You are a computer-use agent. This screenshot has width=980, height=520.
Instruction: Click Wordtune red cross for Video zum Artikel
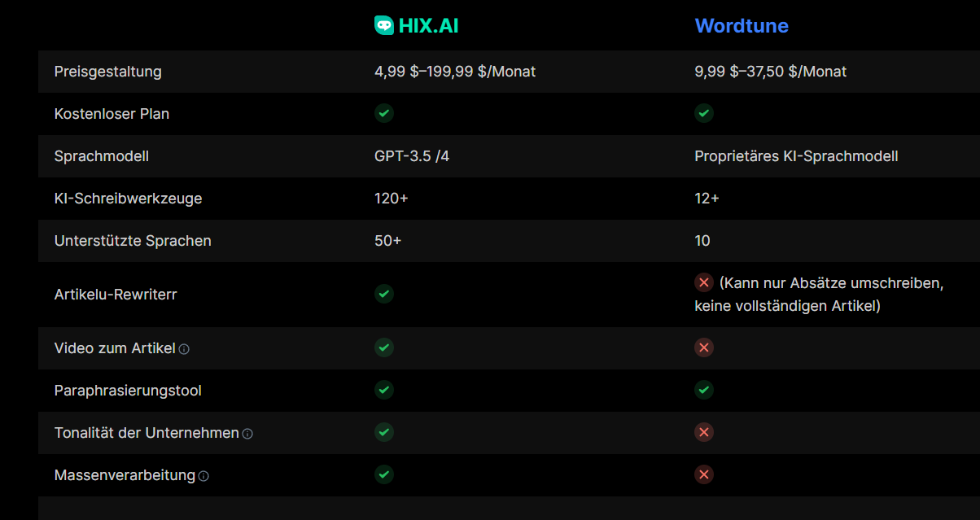704,347
